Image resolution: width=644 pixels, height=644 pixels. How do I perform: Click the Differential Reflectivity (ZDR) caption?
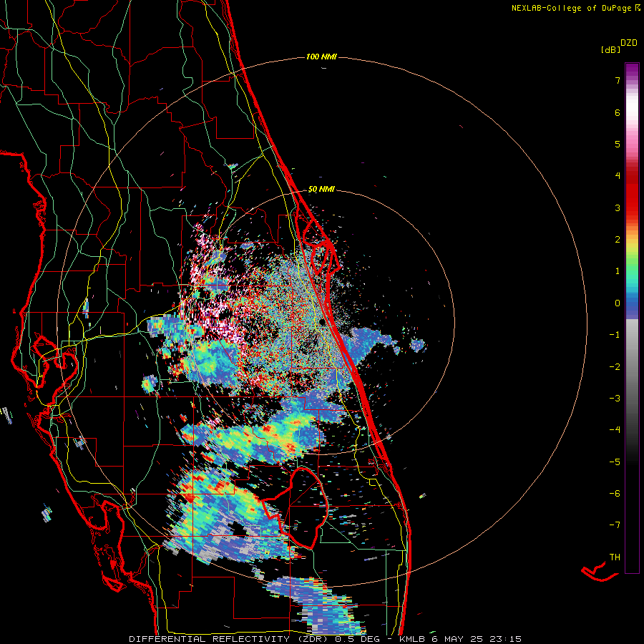point(228,639)
